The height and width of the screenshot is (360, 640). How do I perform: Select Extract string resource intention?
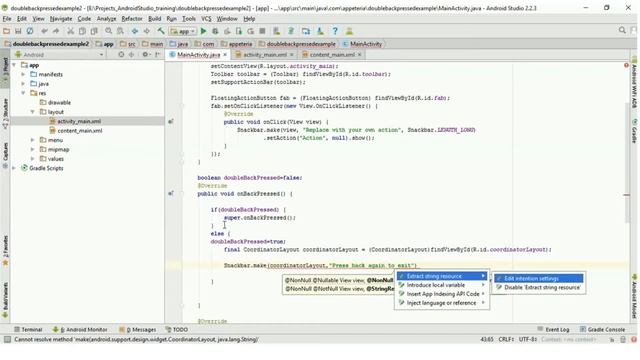[x=442, y=276]
